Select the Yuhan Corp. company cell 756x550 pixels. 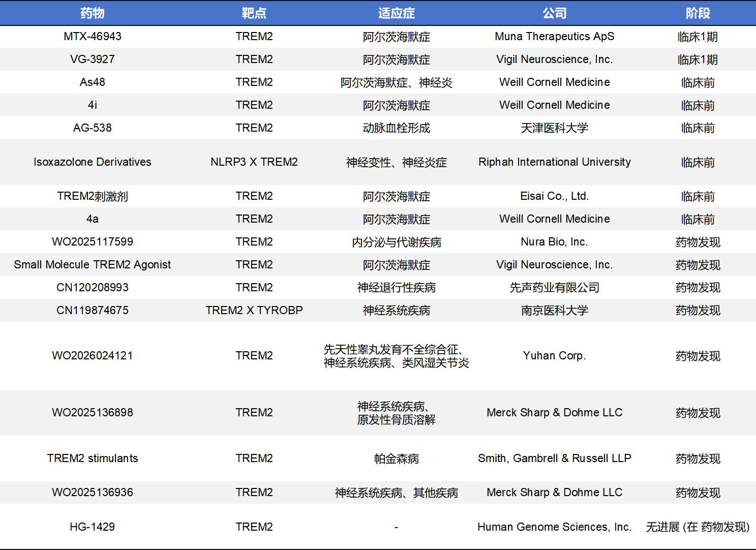pos(554,356)
